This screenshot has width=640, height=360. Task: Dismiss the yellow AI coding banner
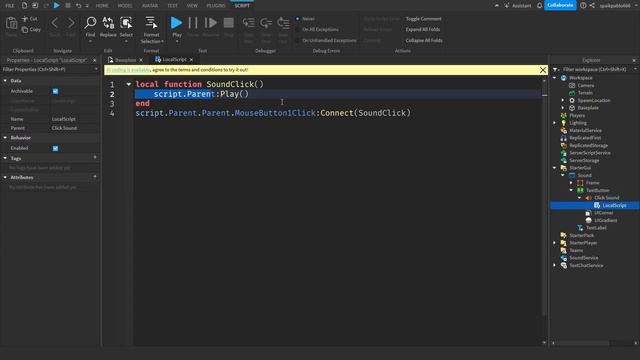click(543, 70)
